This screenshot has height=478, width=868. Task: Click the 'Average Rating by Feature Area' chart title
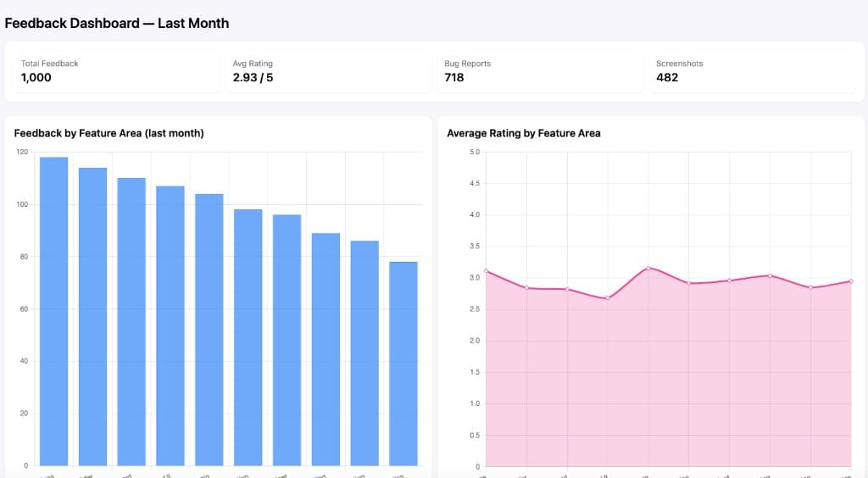point(523,133)
